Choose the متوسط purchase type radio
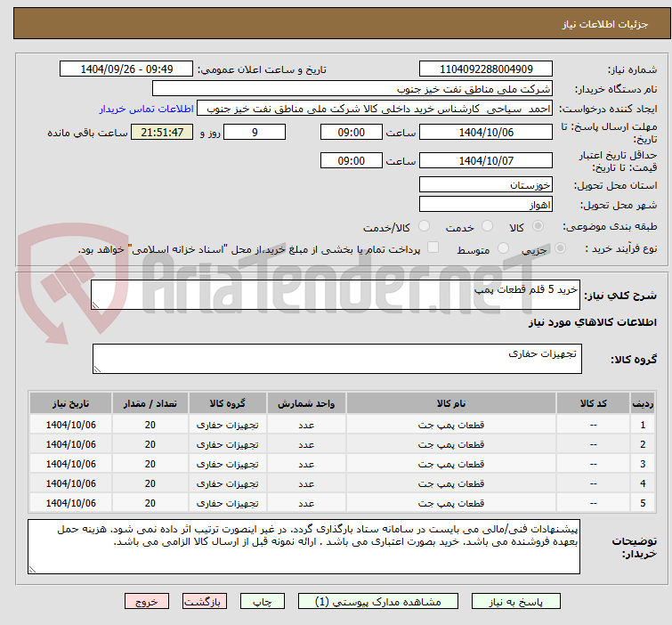The width and height of the screenshot is (672, 625). tap(503, 248)
